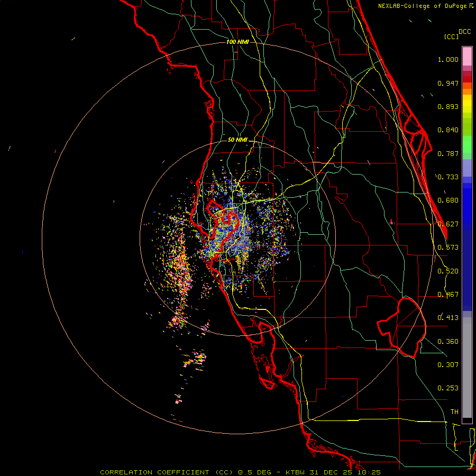Click the 0.520 scale value
The height and width of the screenshot is (476, 476).
tap(448, 271)
